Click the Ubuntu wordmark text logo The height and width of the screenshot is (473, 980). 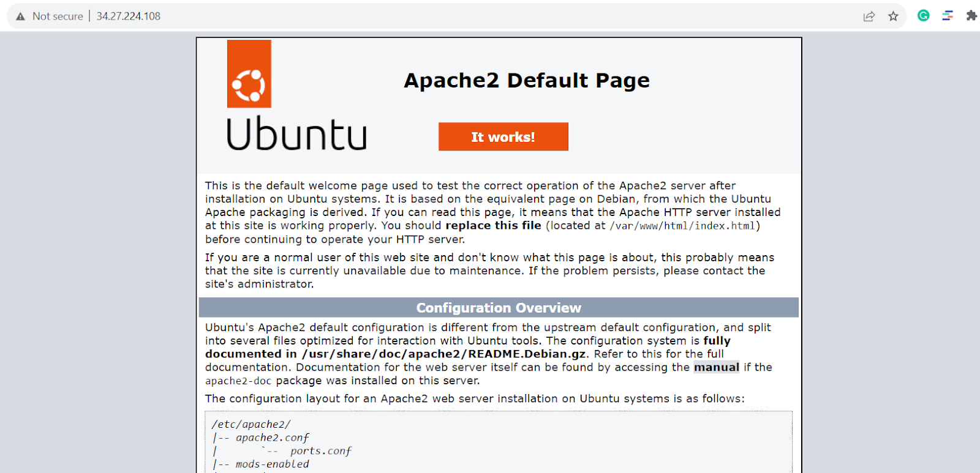296,135
